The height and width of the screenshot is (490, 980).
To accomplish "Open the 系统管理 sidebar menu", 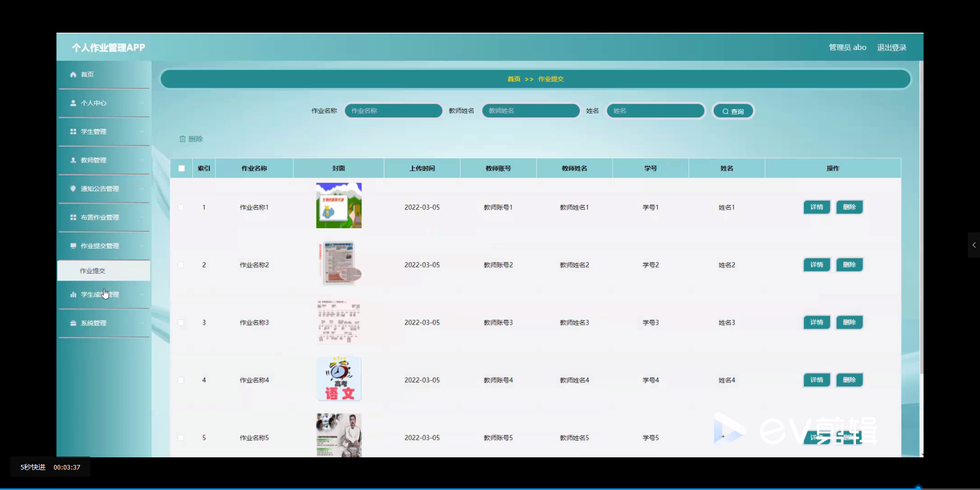I will [x=104, y=323].
